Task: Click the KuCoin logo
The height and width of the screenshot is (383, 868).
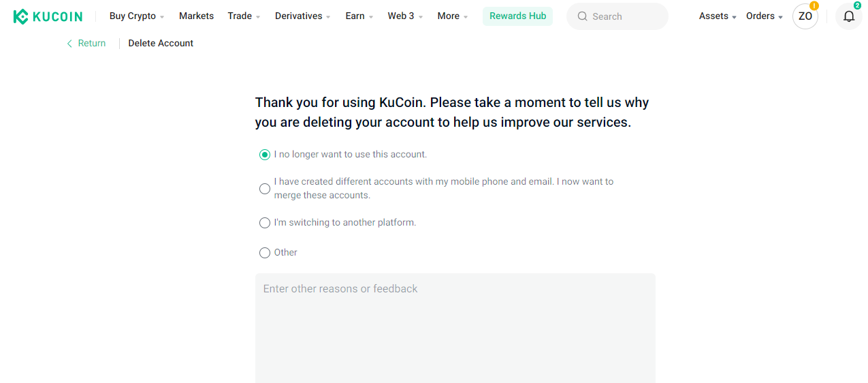Action: tap(48, 16)
